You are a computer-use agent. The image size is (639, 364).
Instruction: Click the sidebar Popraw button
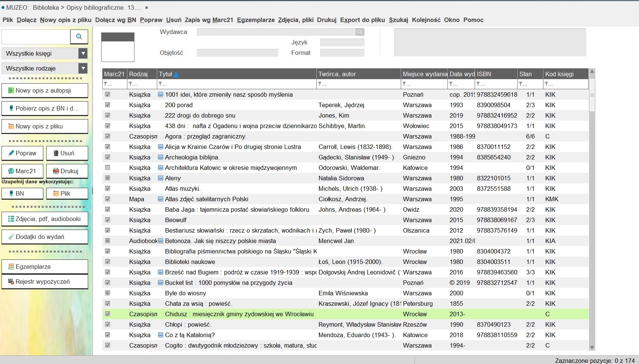coord(22,153)
